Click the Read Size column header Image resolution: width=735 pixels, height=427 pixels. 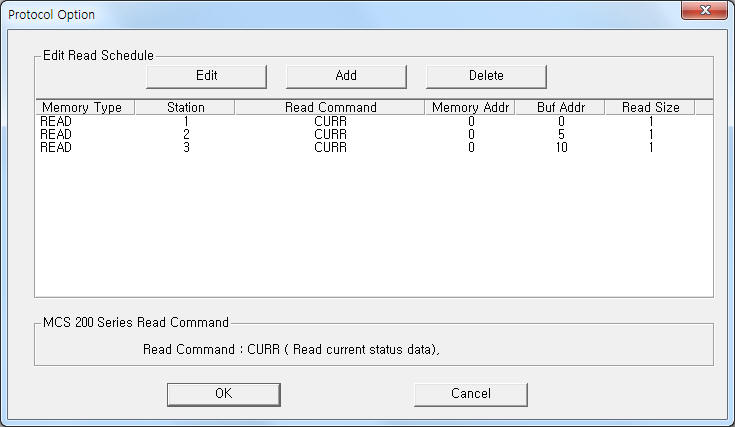[650, 107]
